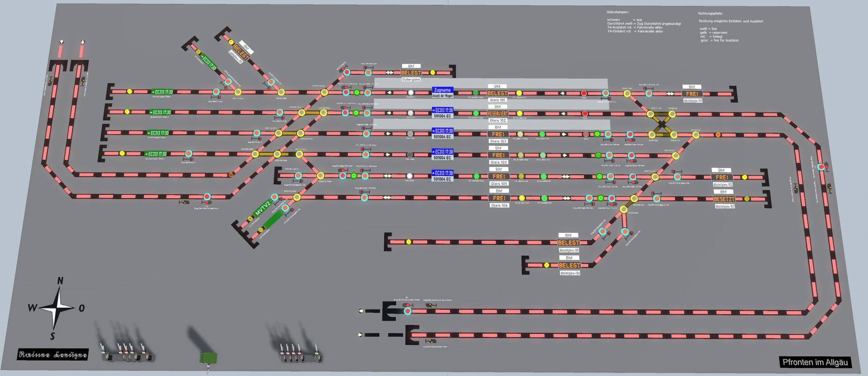Click the yellow lamp beside the Gütergleis BELEGT display
The height and width of the screenshot is (376, 868).
pyautogui.click(x=433, y=72)
